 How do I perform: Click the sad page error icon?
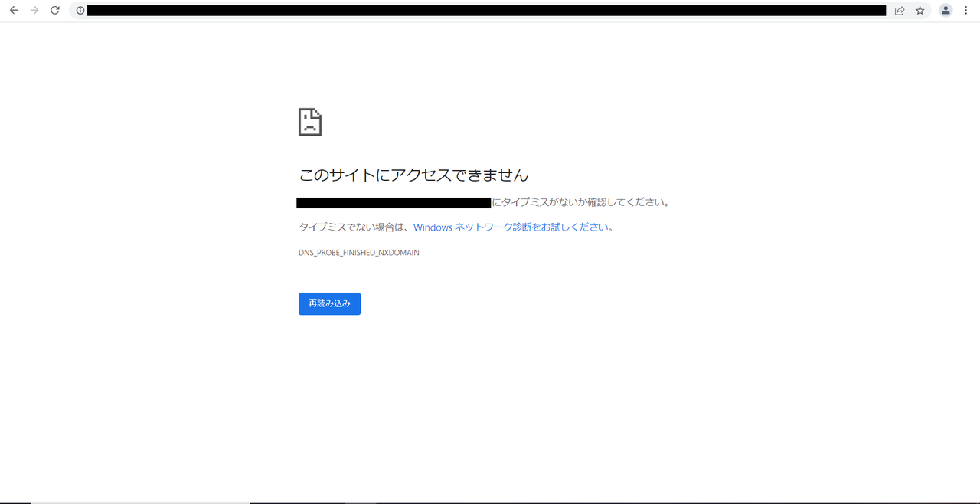(309, 122)
